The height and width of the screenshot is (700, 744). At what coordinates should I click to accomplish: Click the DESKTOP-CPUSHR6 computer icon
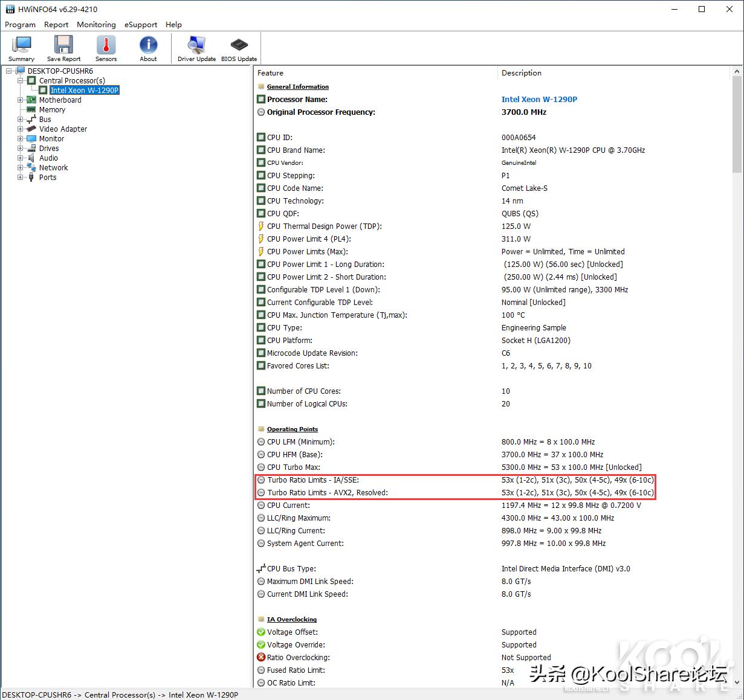[x=21, y=71]
